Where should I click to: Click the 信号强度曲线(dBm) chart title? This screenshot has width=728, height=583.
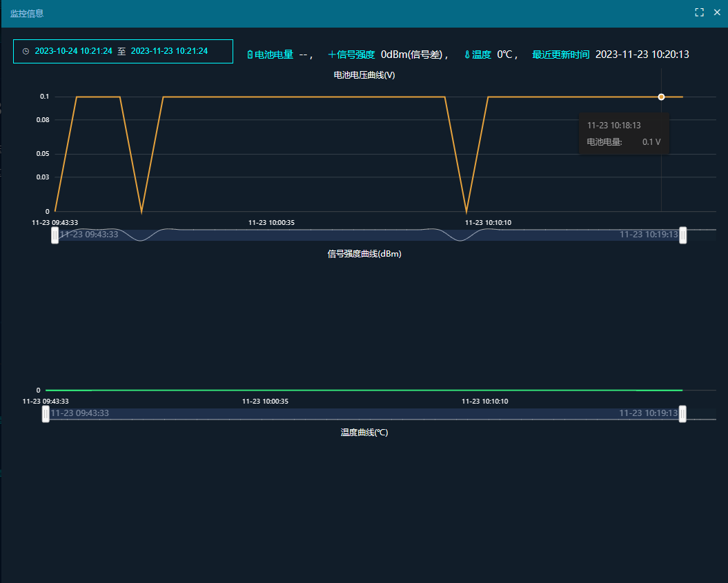pos(364,254)
